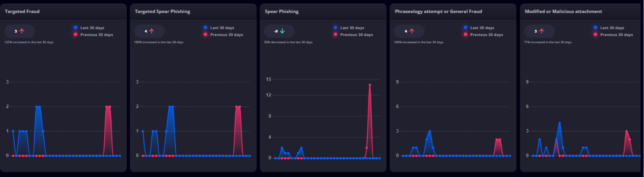
Task: Open the Spear Phishing card title
Action: point(282,11)
